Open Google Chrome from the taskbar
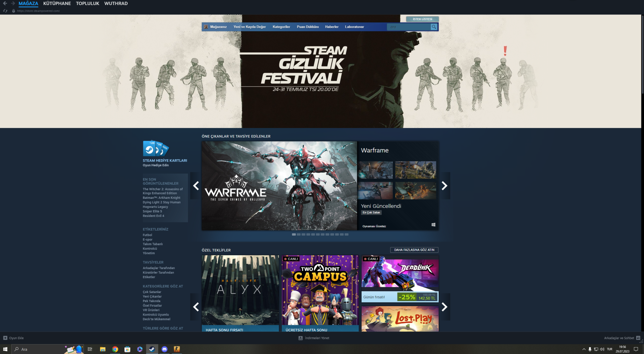The height and width of the screenshot is (354, 644). 115,349
